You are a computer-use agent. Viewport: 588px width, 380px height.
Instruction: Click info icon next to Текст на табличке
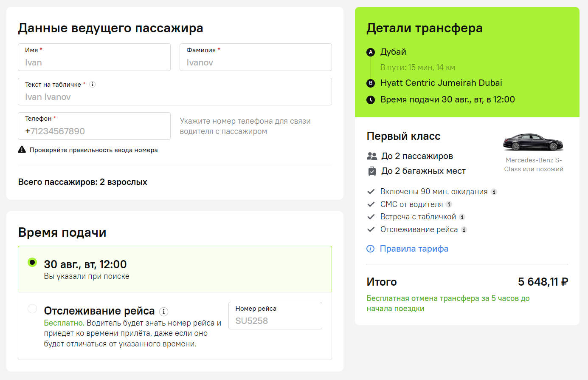click(x=92, y=85)
